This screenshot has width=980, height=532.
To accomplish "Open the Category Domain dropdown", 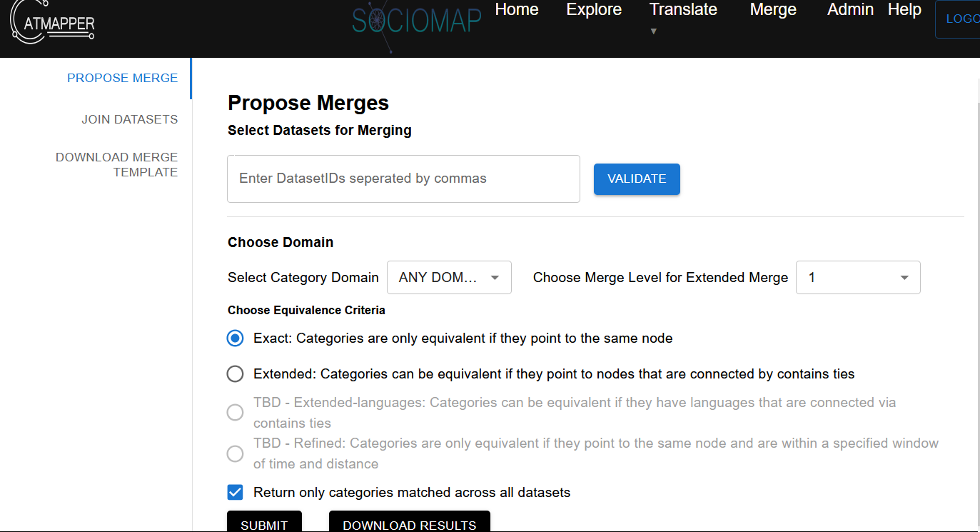I will point(449,278).
